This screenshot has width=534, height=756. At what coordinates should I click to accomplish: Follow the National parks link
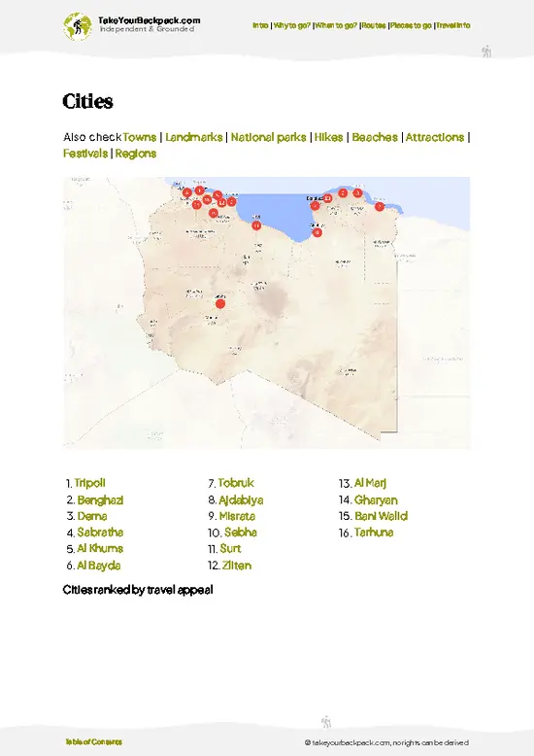[268, 137]
